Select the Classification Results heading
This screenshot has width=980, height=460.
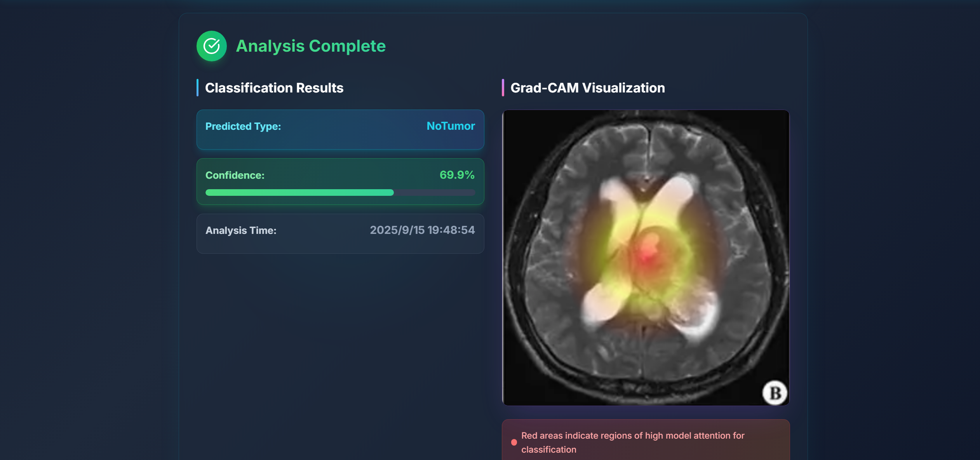[x=274, y=88]
